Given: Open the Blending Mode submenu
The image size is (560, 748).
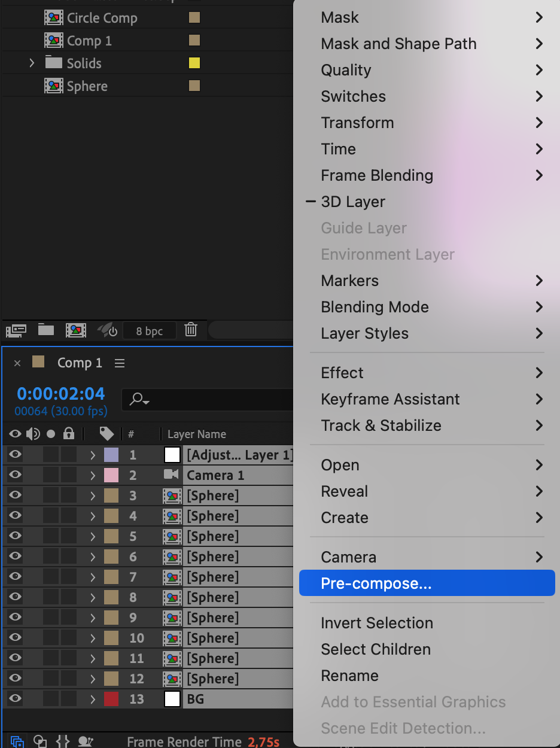Looking at the screenshot, I should [x=375, y=307].
